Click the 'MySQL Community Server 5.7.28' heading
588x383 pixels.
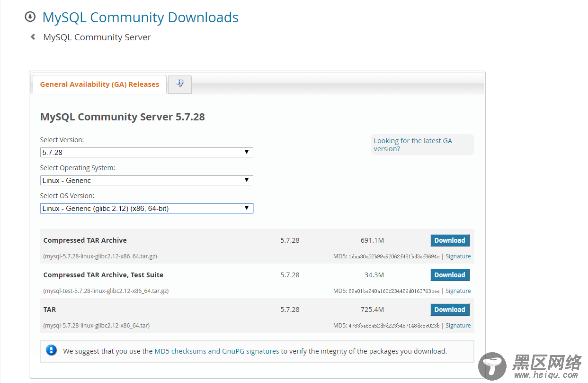[x=123, y=117]
